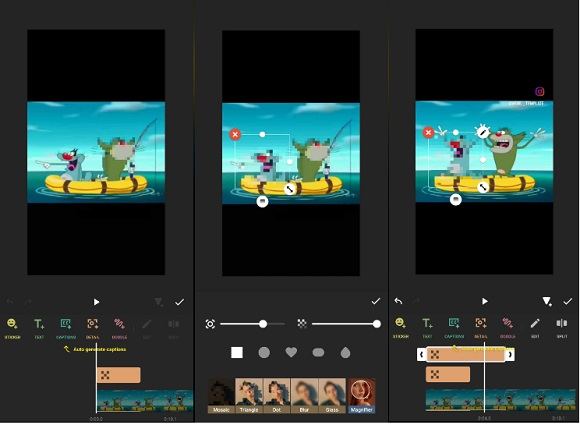Tap bottom handle of mosaic box, right screen
The width and height of the screenshot is (580, 425).
(x=456, y=200)
